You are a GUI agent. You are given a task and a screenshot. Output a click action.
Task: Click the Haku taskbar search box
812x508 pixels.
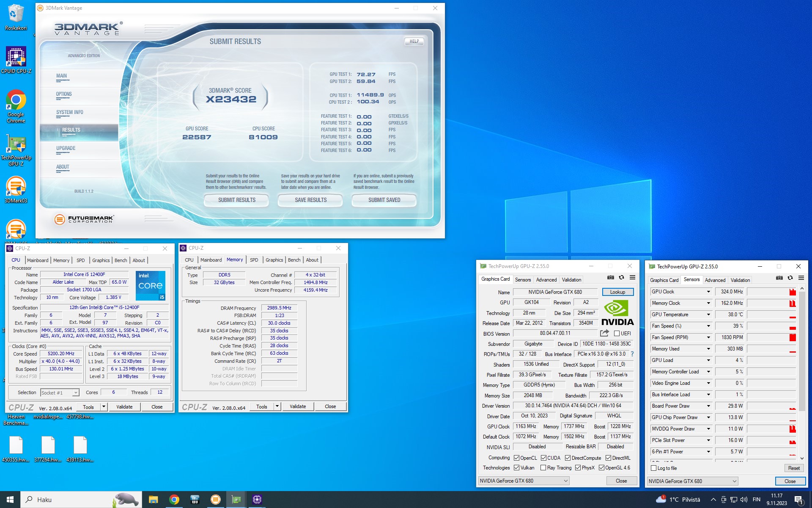point(80,500)
